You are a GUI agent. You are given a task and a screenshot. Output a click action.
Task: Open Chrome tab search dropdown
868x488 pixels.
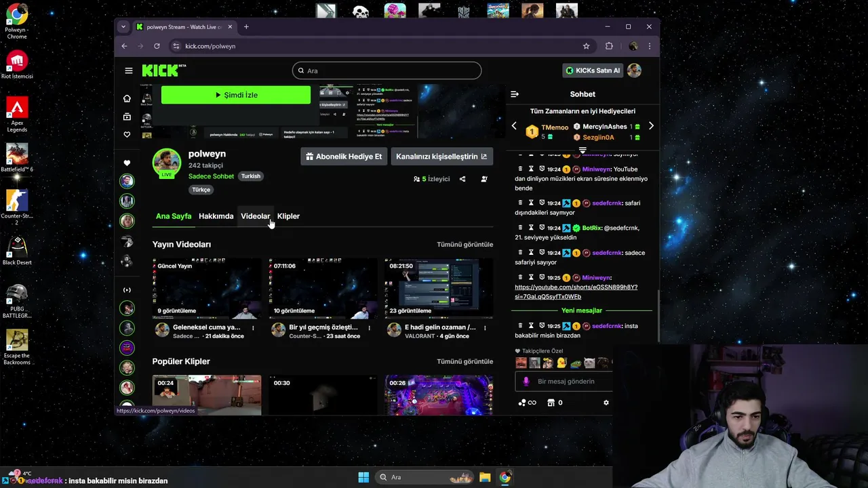click(123, 27)
